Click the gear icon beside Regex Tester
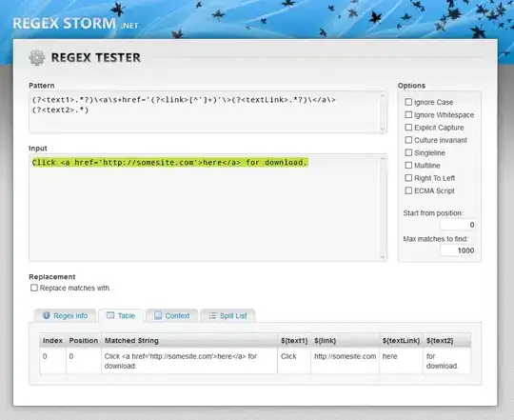Viewport: 514px width, 420px height. (37, 58)
